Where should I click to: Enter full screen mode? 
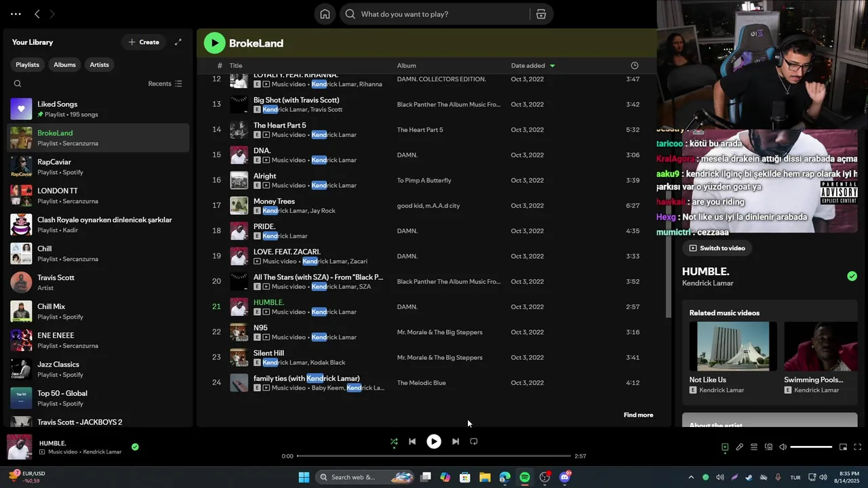pos(857,447)
